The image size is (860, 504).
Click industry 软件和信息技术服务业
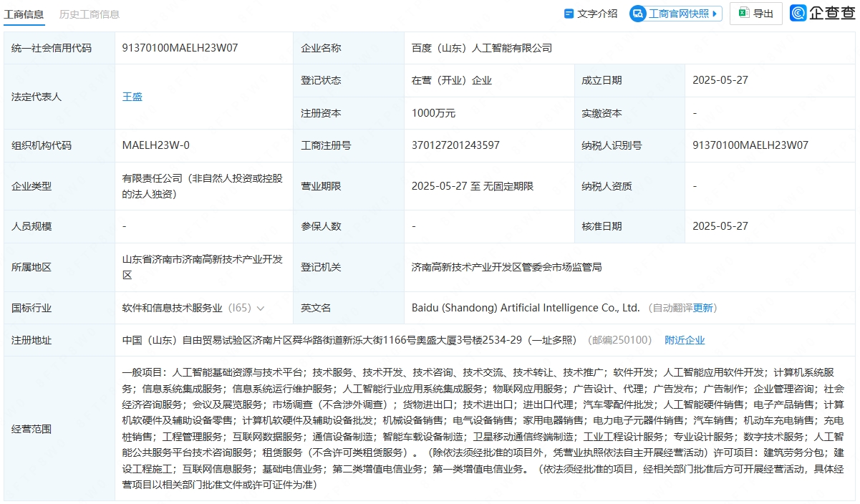[x=173, y=308]
